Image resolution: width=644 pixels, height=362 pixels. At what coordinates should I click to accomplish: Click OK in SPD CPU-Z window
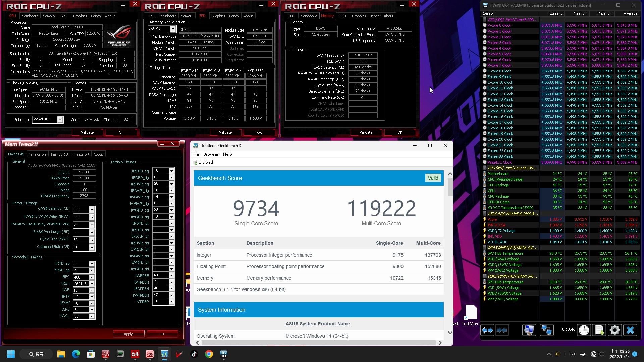[x=259, y=132]
